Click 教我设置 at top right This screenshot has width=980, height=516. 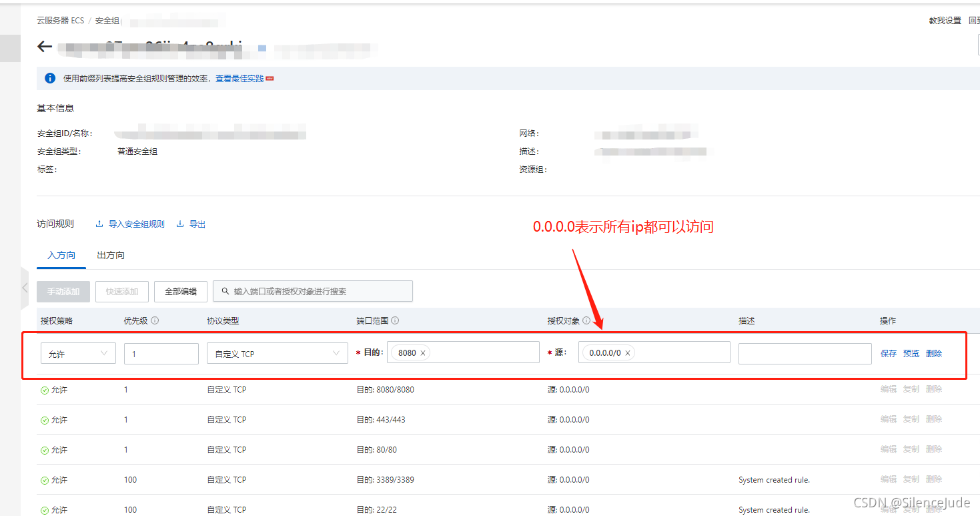945,21
